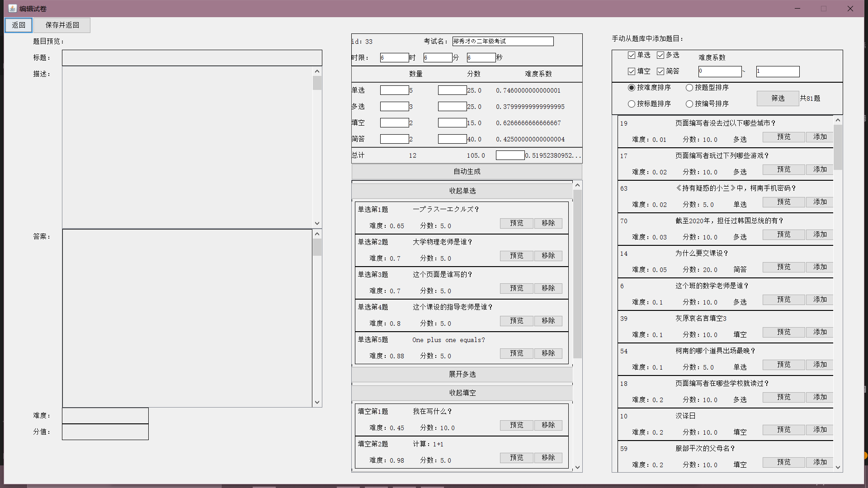
Task: Click the 筛选 filter button
Action: pyautogui.click(x=778, y=98)
